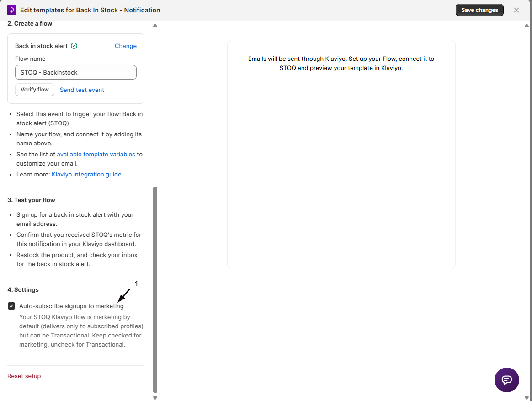Click the '4. Settings' heading
This screenshot has height=401, width=532.
23,289
